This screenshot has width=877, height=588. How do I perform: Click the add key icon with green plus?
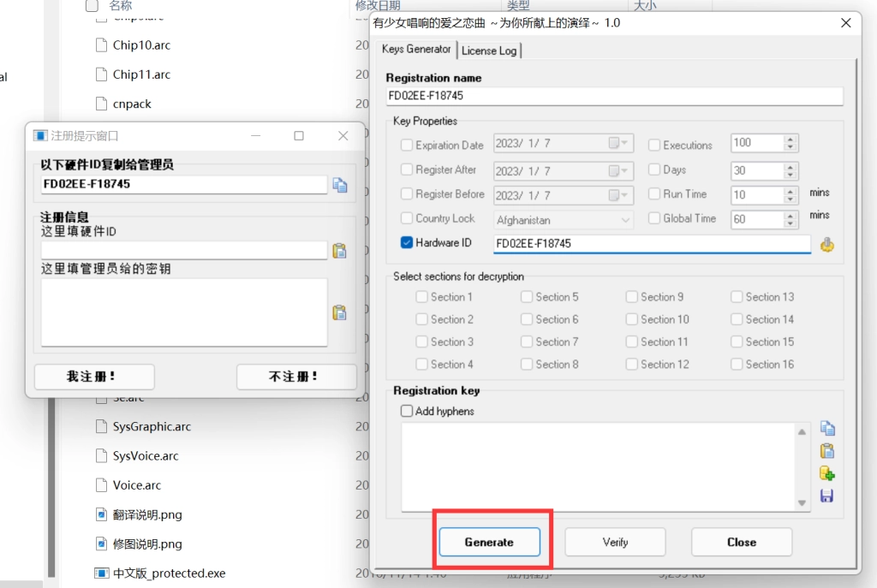tap(827, 473)
